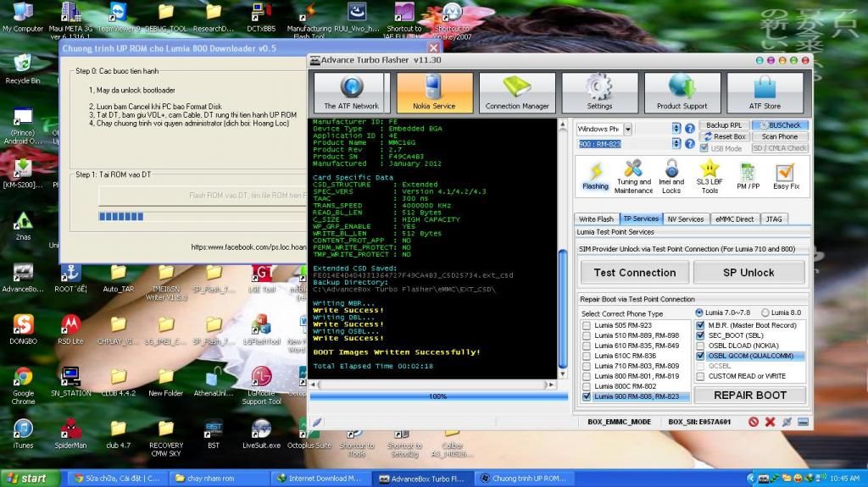
Task: Click stepper beside 900 : RM-823 model
Action: 676,143
